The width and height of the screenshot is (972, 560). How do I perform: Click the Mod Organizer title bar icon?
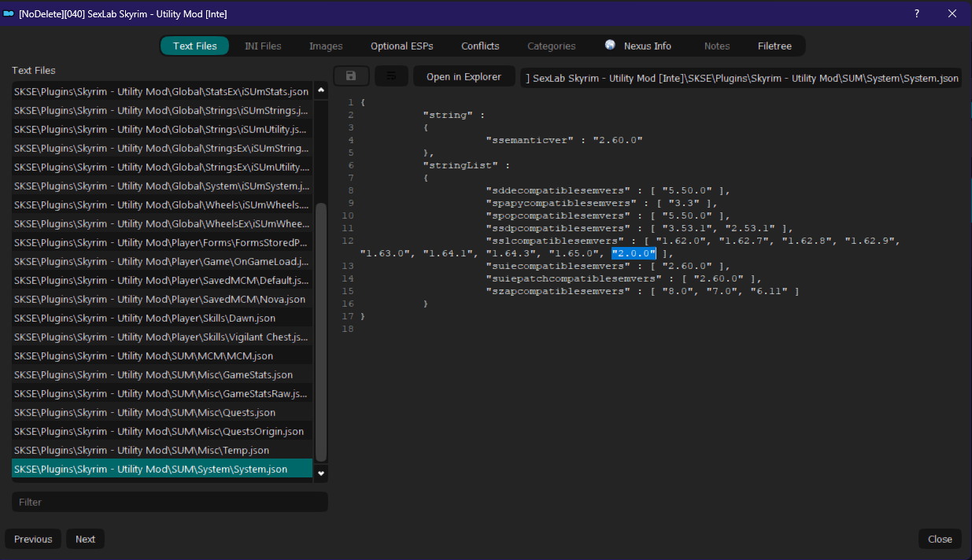pos(9,13)
